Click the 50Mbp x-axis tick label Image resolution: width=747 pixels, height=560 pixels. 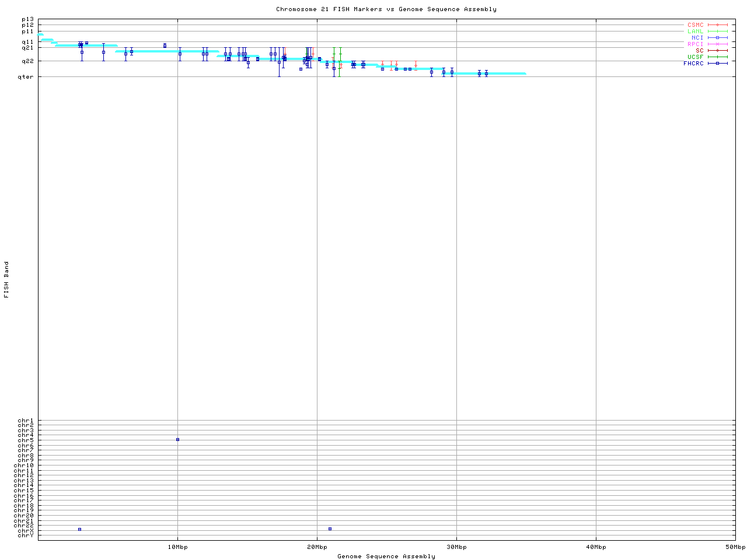click(x=735, y=547)
